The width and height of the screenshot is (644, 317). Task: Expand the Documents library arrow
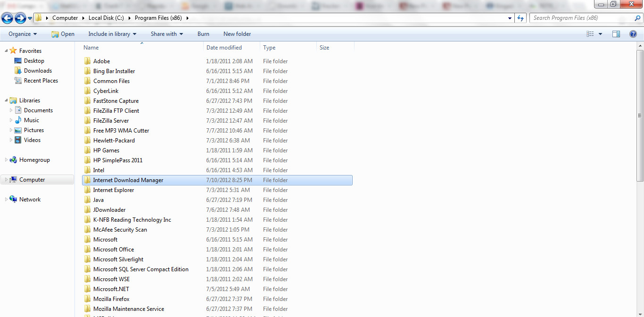[11, 110]
